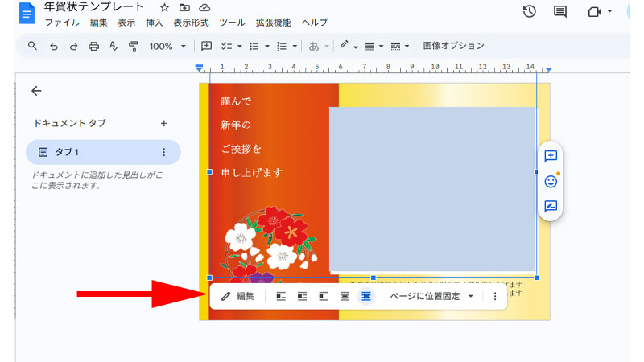Star the 年賀状テンプレート document
The image size is (644, 362).
pos(164,7)
